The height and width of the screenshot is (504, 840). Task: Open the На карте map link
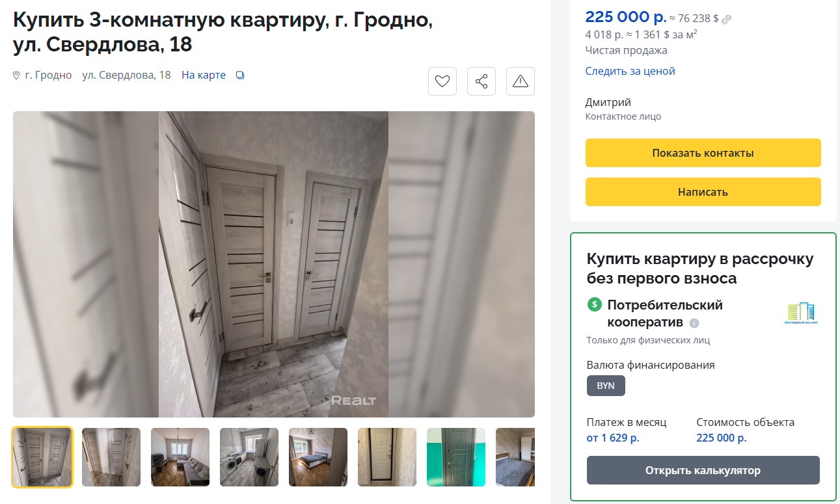point(204,75)
